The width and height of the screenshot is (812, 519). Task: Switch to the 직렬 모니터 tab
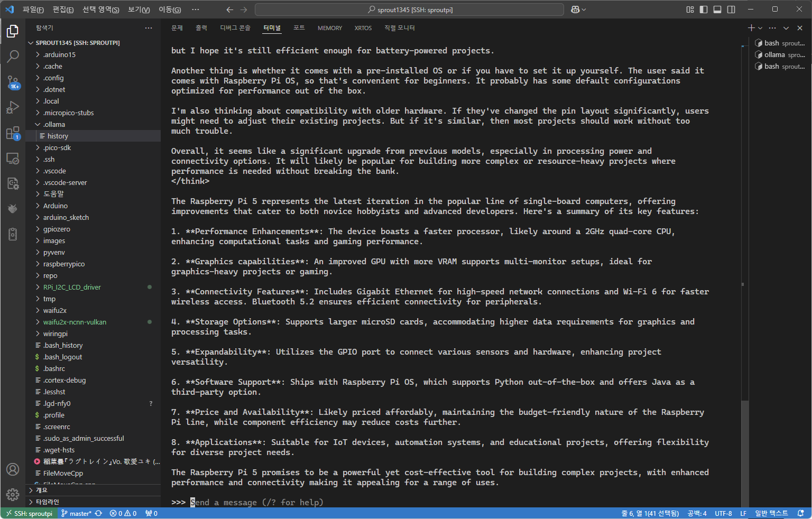coord(400,28)
